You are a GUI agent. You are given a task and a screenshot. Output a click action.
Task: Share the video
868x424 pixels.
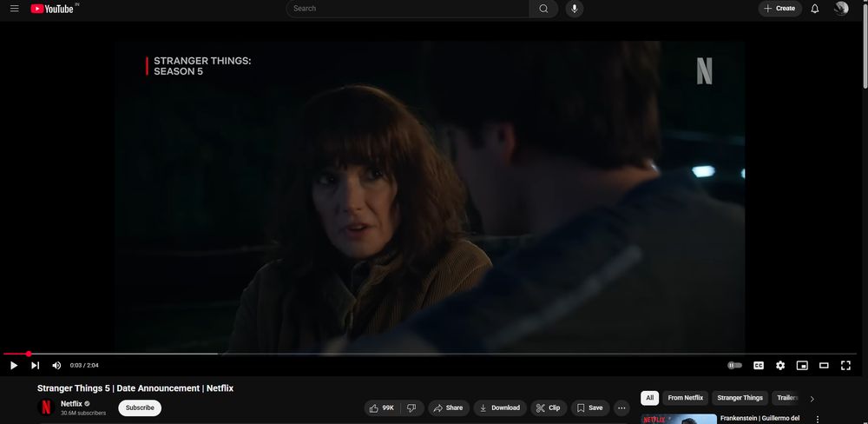[x=449, y=408]
